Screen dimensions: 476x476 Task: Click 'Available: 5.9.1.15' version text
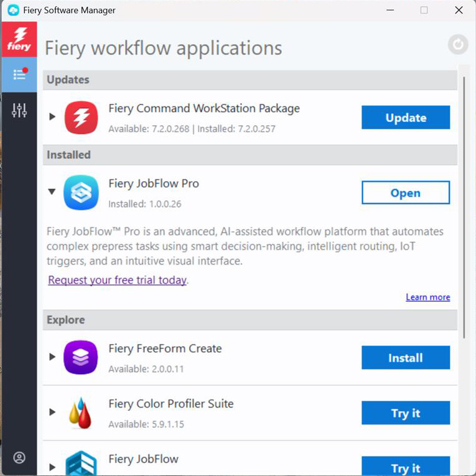[146, 424]
